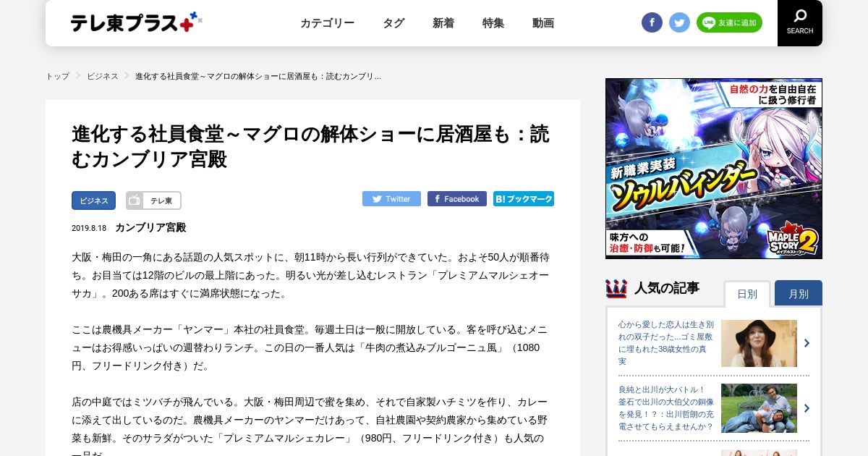Add article to B! ブックマーク

pyautogui.click(x=524, y=199)
